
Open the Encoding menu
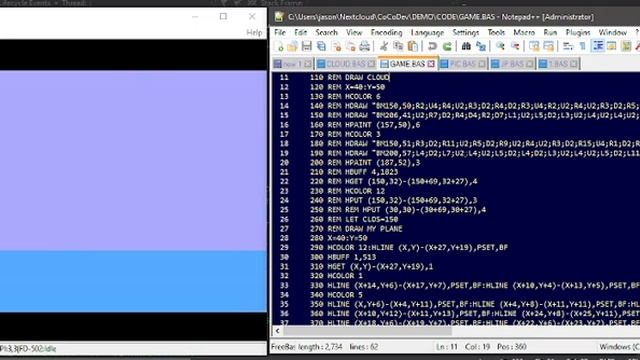[x=387, y=32]
